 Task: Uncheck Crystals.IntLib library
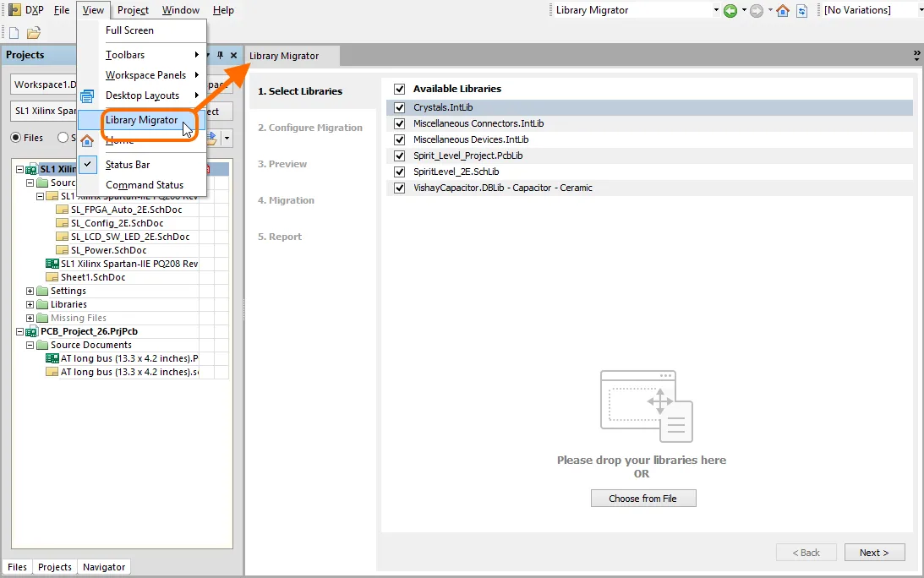coord(400,108)
